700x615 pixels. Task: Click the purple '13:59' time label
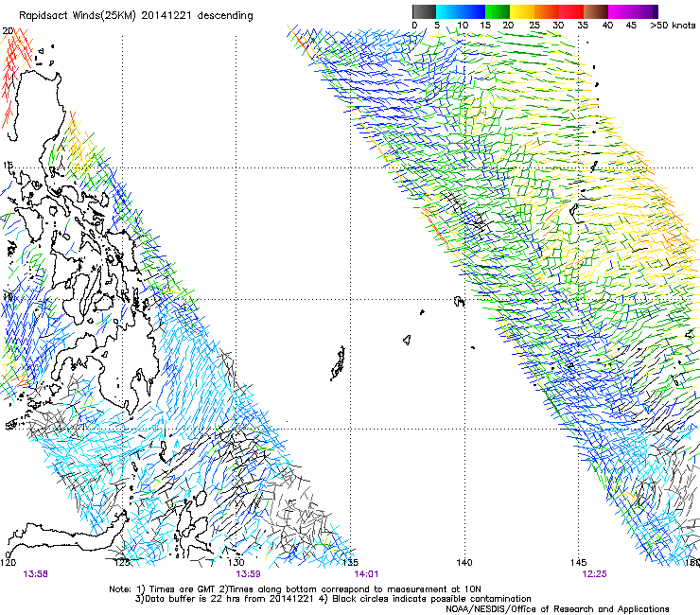coord(248,574)
